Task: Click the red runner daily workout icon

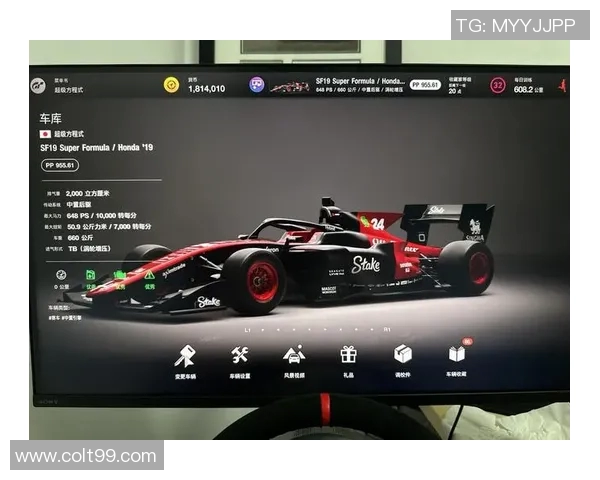Action: (x=562, y=85)
